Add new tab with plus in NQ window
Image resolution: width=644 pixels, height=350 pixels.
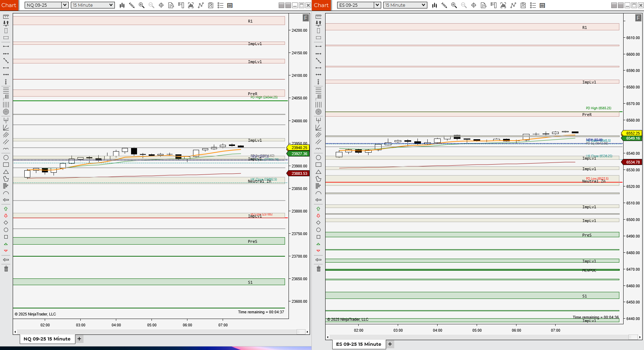click(79, 339)
